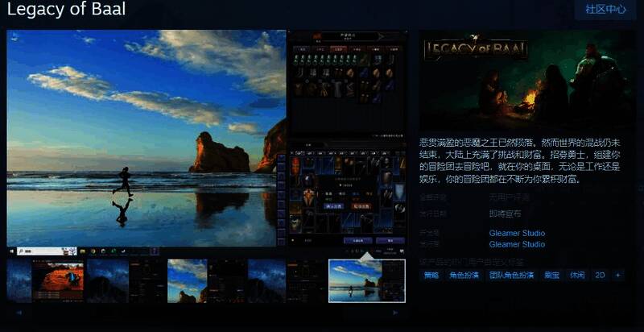Select the highlighted beach thumbnail at far right

(x=366, y=280)
